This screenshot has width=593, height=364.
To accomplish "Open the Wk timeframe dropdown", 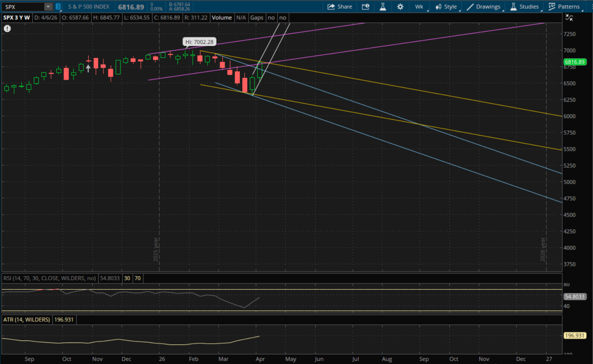I will coord(419,6).
